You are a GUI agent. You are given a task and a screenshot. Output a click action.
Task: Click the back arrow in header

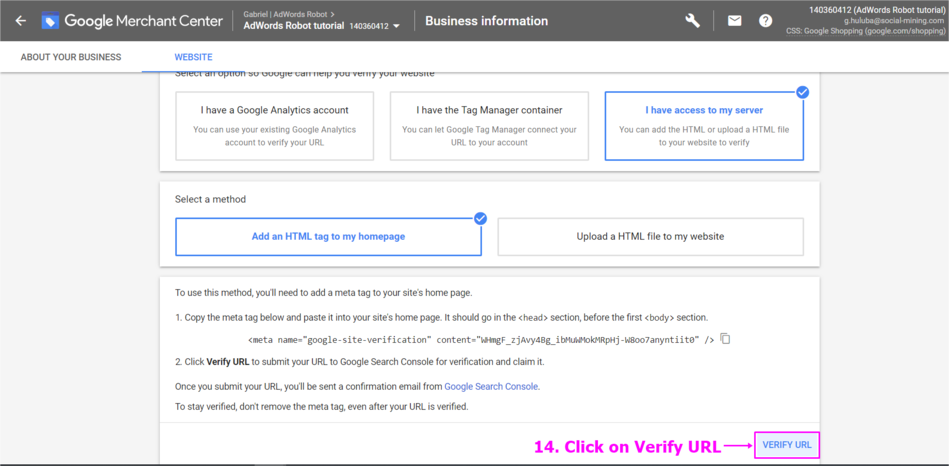click(x=20, y=21)
